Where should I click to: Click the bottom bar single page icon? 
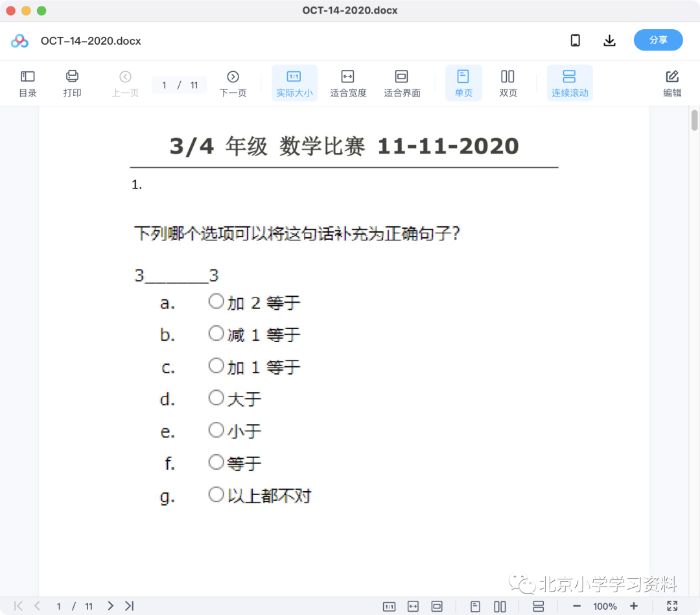[x=476, y=607]
